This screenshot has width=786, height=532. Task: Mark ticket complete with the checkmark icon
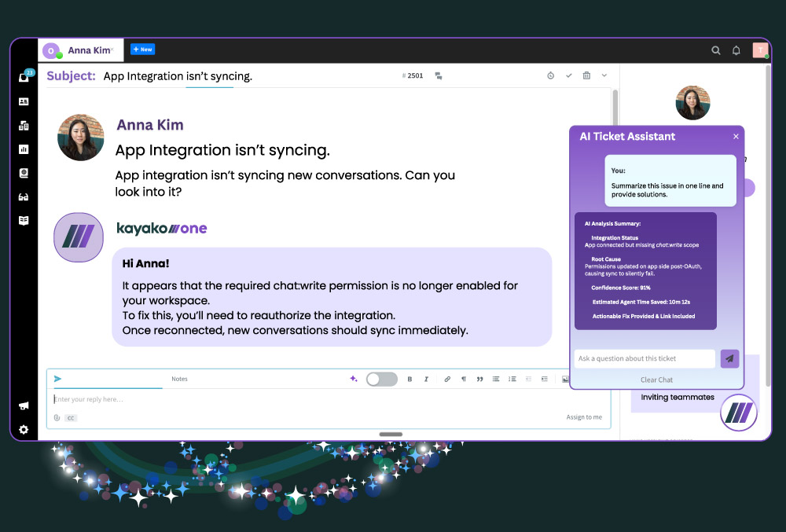point(568,75)
